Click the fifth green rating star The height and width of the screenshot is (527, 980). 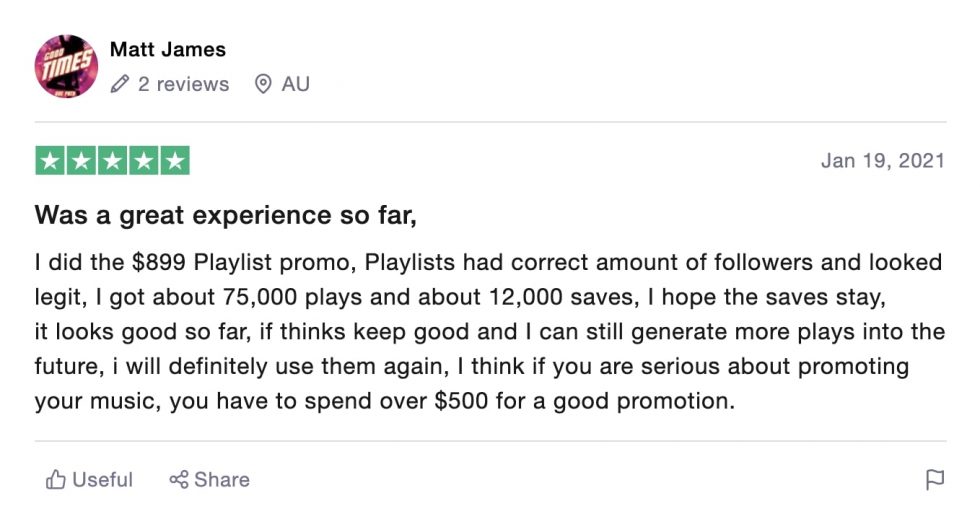175,161
